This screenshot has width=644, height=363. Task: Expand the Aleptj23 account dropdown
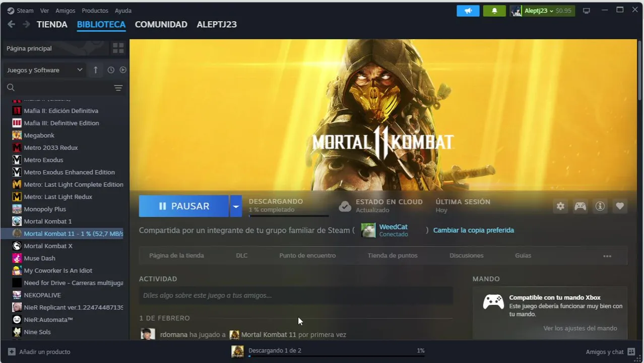tap(542, 11)
